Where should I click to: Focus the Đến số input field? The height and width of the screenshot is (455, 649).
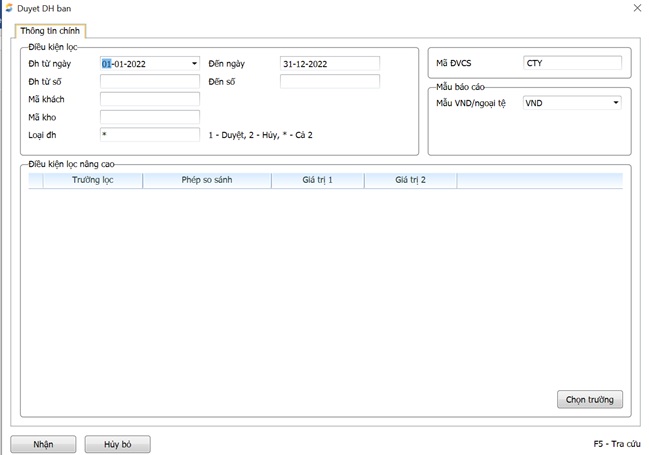click(329, 81)
